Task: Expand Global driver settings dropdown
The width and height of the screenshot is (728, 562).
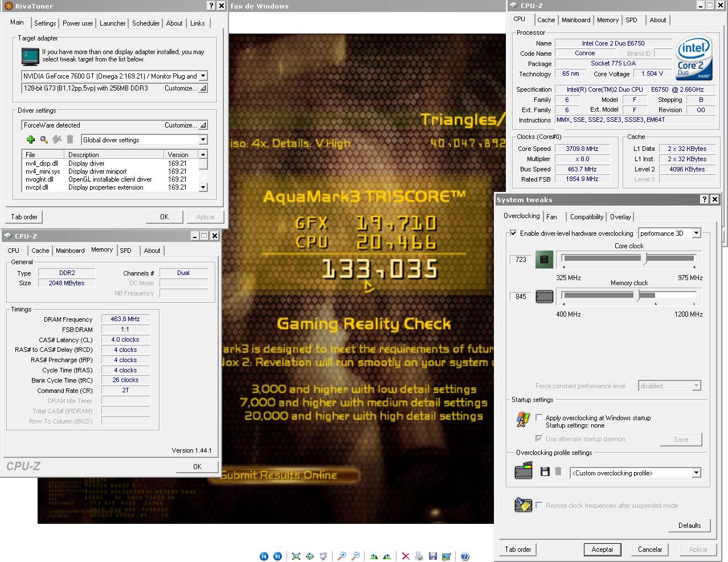Action: [203, 140]
